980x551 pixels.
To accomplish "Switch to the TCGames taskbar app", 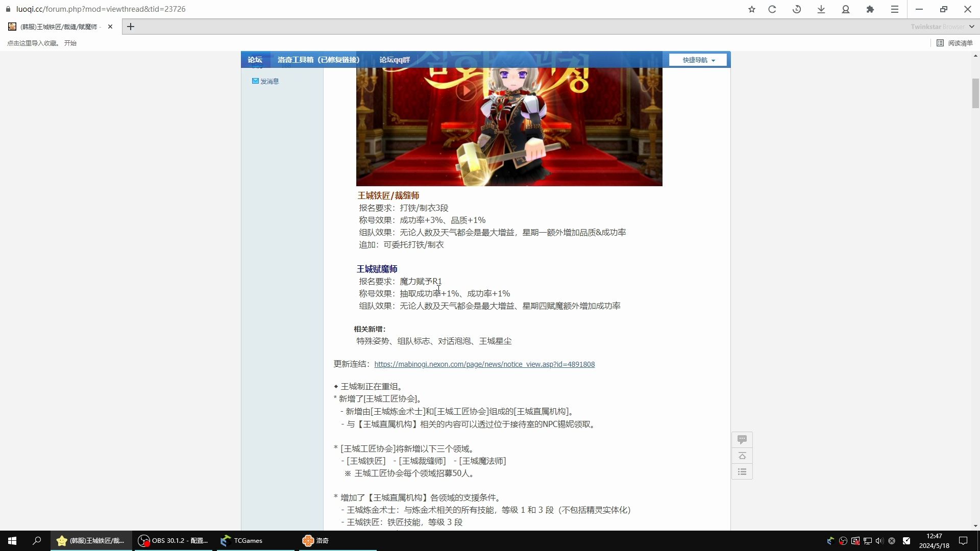I will pos(255,541).
